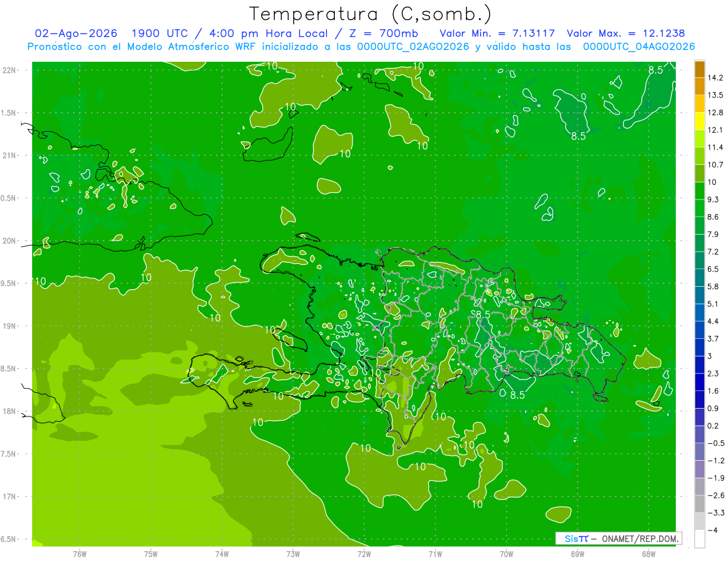Click the '76W' longitude axis label
728x562 pixels.
[79, 554]
